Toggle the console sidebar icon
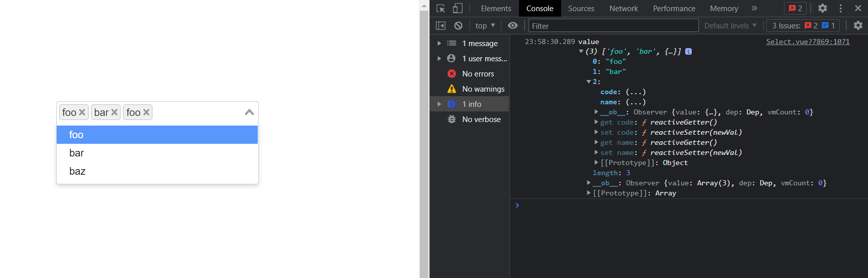868x278 pixels. [x=441, y=25]
